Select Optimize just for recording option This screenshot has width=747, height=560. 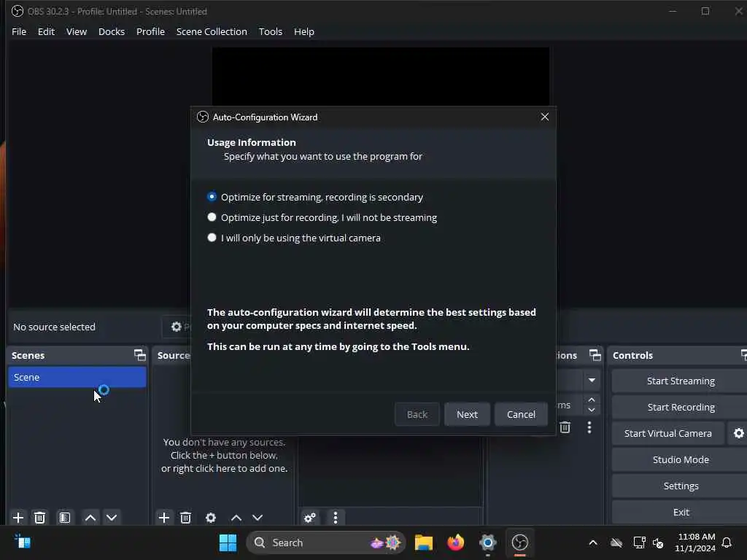(322, 217)
